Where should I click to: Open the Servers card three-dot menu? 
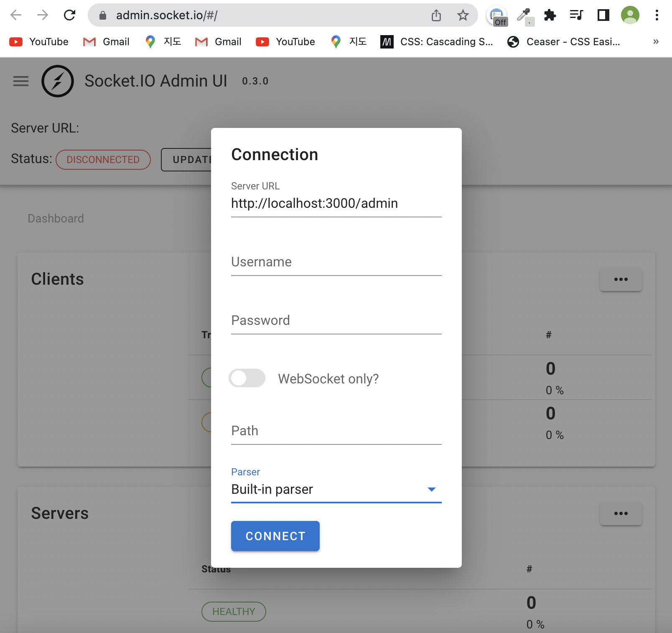tap(621, 513)
